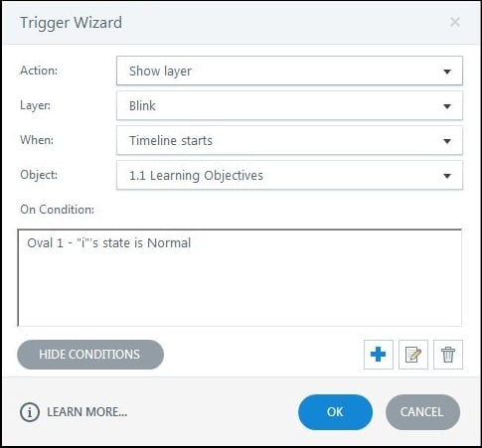The image size is (482, 448).
Task: Cancel the Trigger Wizard dialog
Action: point(422,412)
